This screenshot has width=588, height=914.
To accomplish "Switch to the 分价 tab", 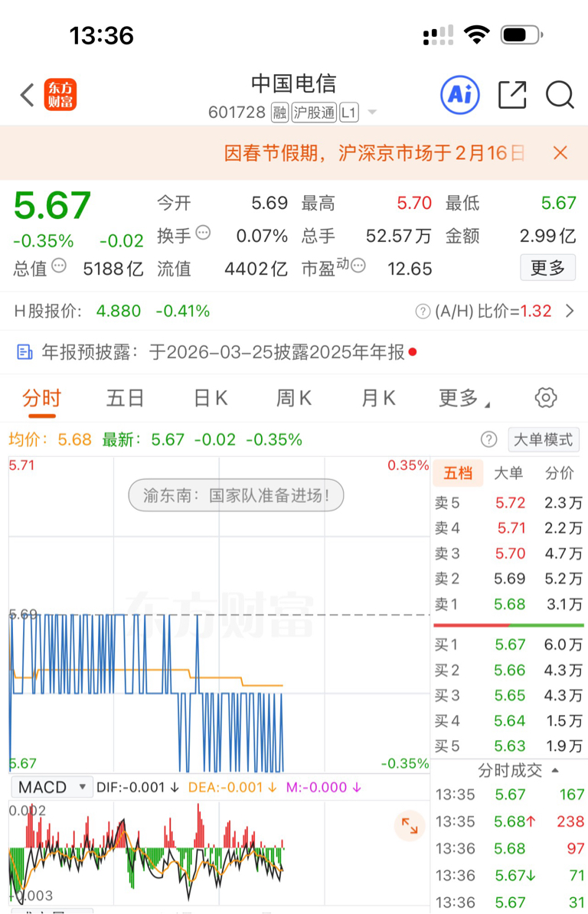I will click(x=560, y=473).
